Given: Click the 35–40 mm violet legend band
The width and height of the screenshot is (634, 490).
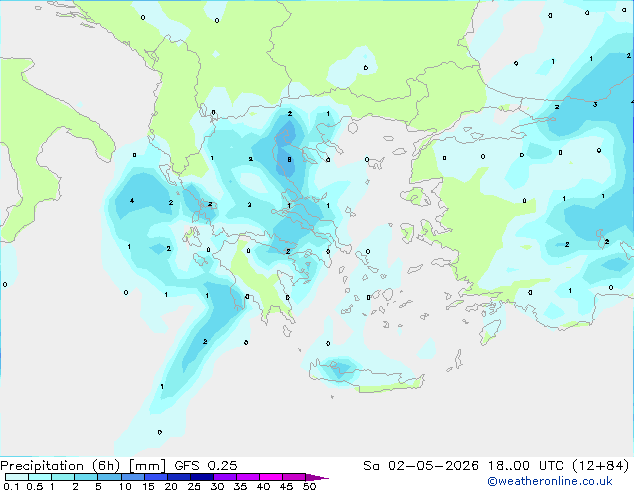Looking at the screenshot, I should click(x=248, y=477).
